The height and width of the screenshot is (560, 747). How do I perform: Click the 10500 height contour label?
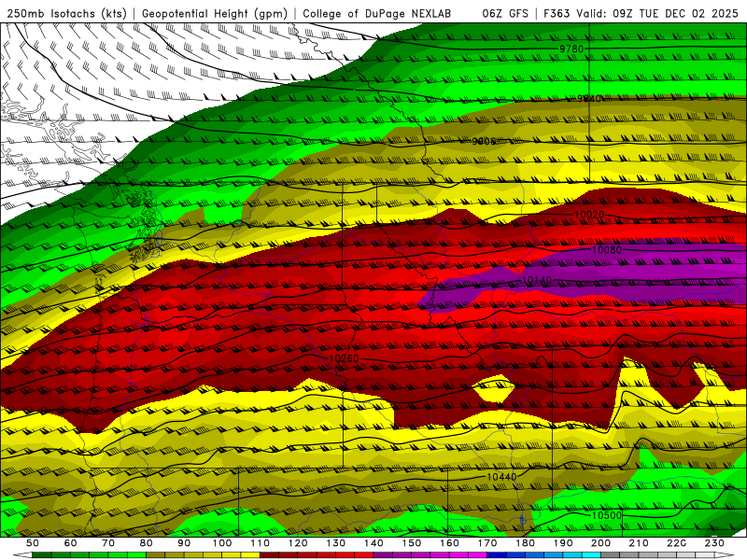point(606,515)
